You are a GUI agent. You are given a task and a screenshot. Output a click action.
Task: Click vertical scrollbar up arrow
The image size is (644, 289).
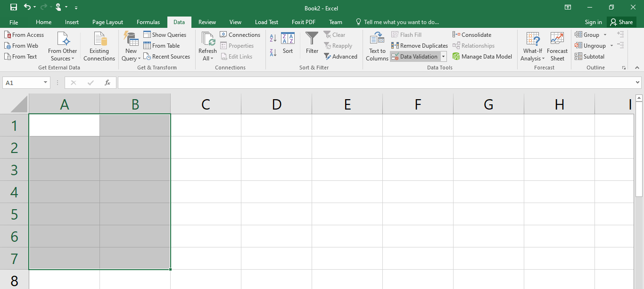click(x=639, y=98)
